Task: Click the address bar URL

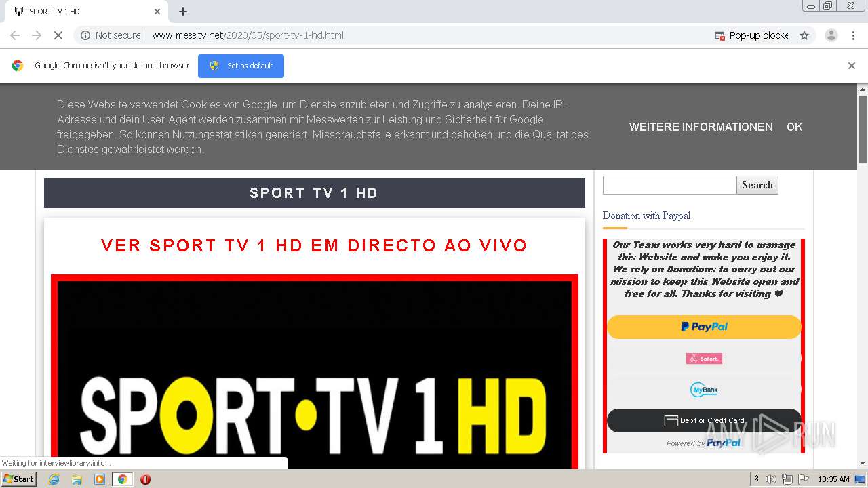Action: pos(248,35)
